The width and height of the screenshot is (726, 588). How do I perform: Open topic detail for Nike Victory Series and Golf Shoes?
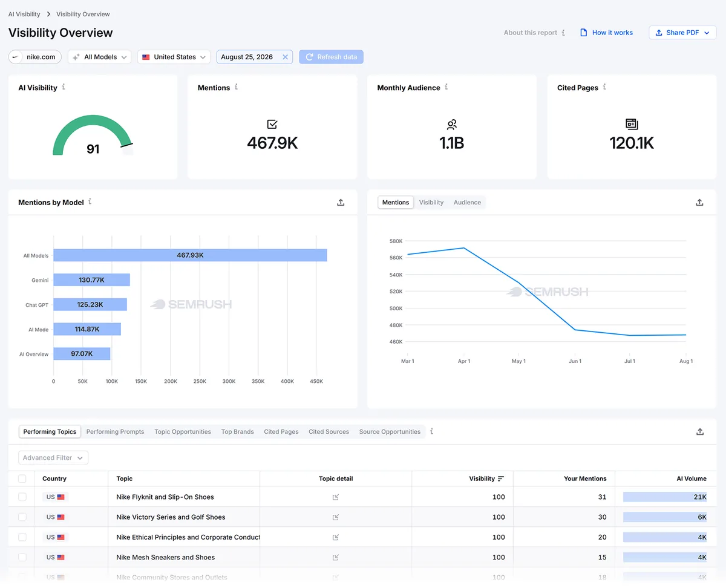[336, 517]
